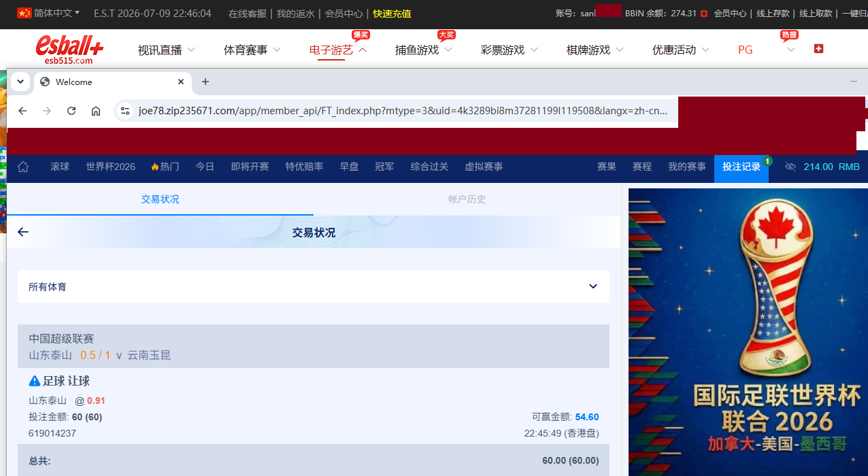Click the red plus icon after 热搜 menu

coord(819,49)
